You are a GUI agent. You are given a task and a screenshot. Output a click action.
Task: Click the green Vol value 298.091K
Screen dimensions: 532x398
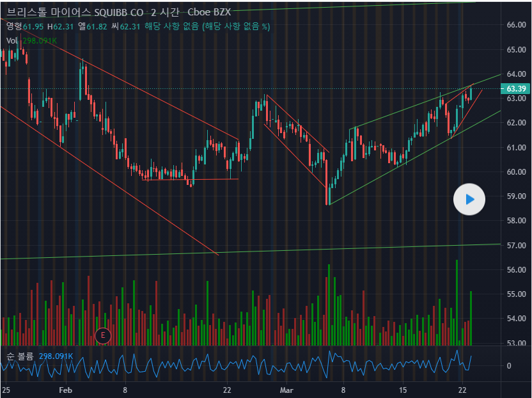pyautogui.click(x=40, y=41)
